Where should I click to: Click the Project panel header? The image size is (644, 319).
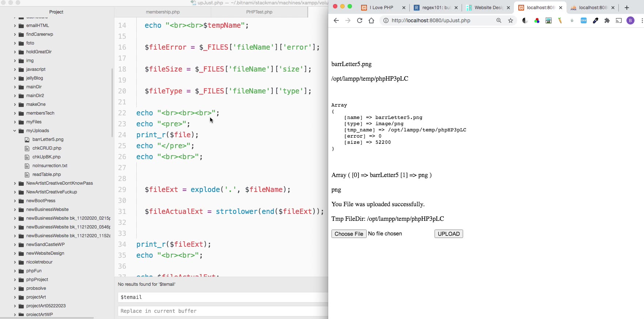tap(56, 12)
